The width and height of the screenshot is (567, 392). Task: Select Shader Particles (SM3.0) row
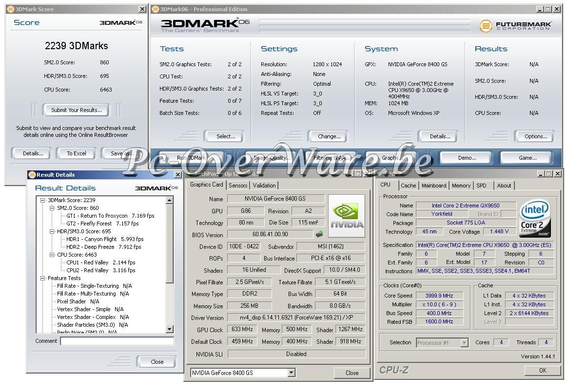93,325
